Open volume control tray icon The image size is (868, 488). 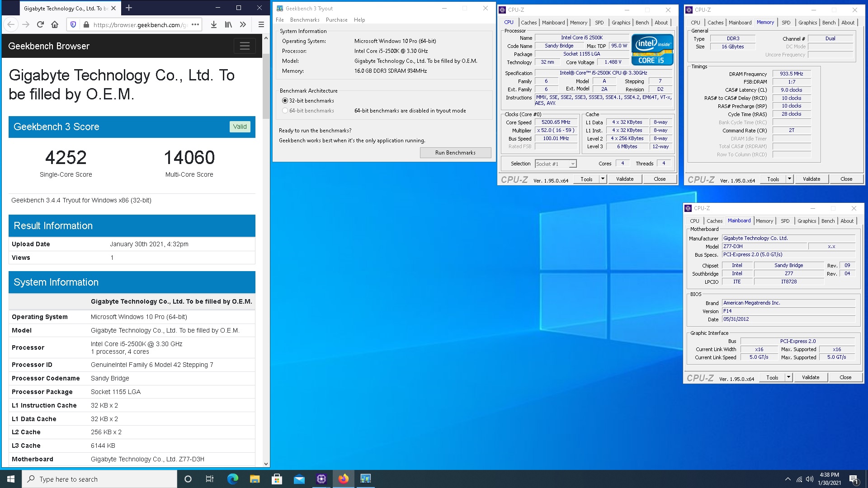point(810,479)
